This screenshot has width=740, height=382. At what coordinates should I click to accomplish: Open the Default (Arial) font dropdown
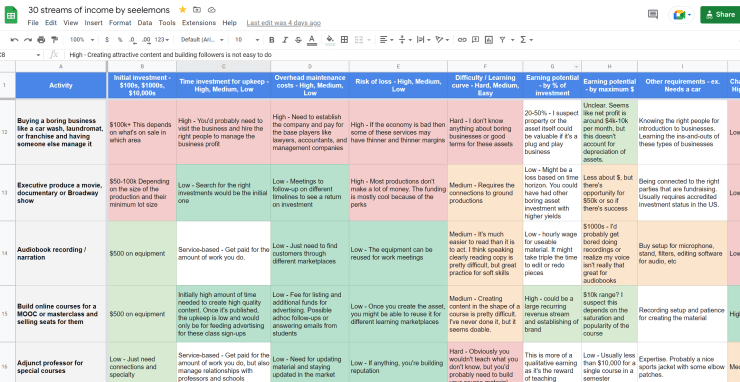click(202, 40)
